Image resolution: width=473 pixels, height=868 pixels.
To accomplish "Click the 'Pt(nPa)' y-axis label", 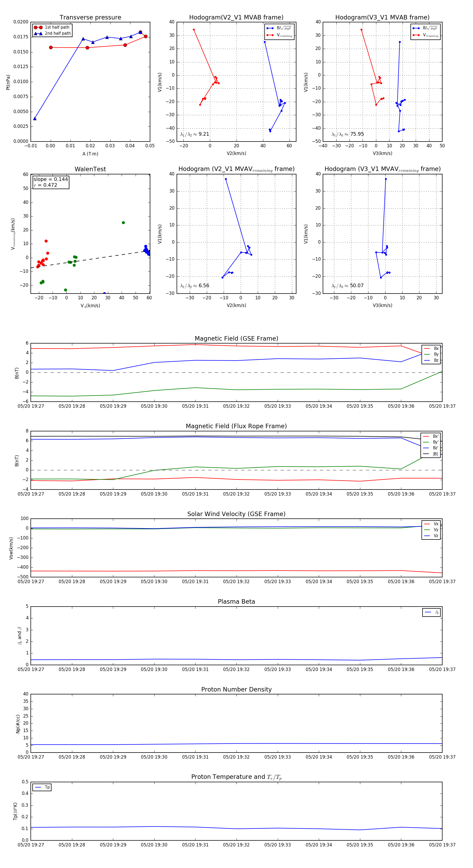I will click(8, 82).
